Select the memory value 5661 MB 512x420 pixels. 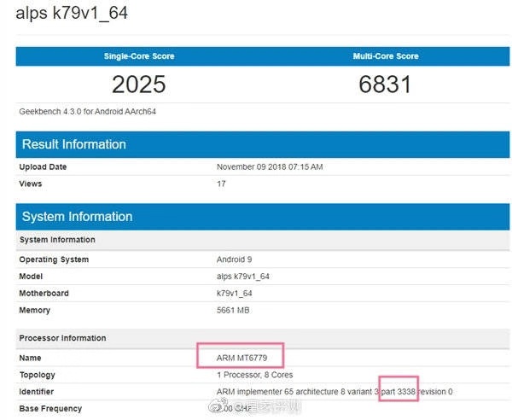click(233, 310)
